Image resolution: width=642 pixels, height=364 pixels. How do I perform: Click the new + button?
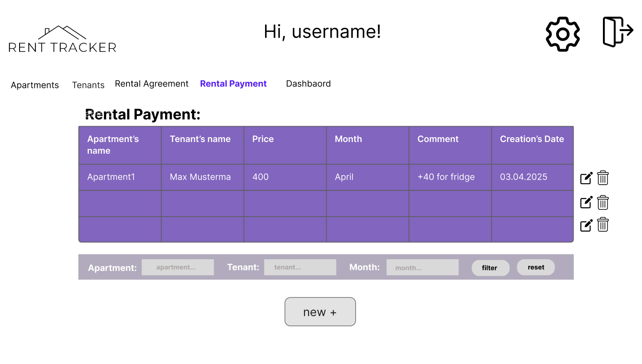pyautogui.click(x=320, y=312)
